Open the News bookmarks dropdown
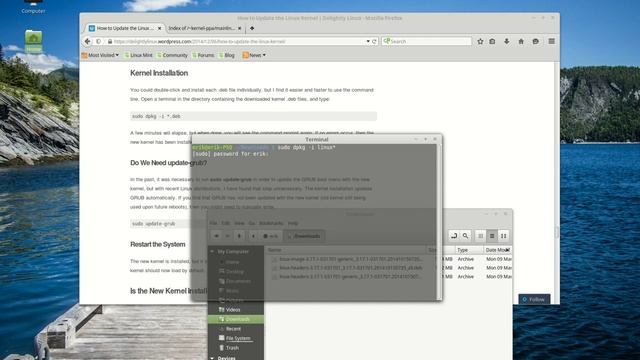 (254, 55)
